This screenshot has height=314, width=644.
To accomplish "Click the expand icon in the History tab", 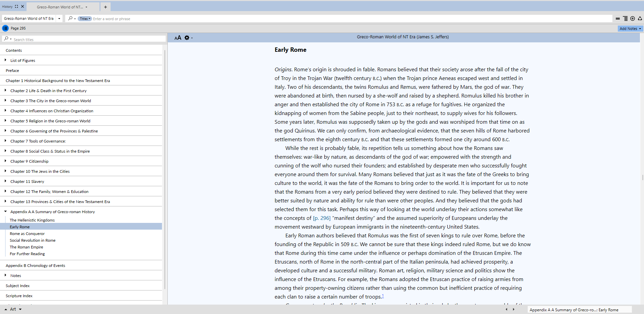I will [16, 6].
